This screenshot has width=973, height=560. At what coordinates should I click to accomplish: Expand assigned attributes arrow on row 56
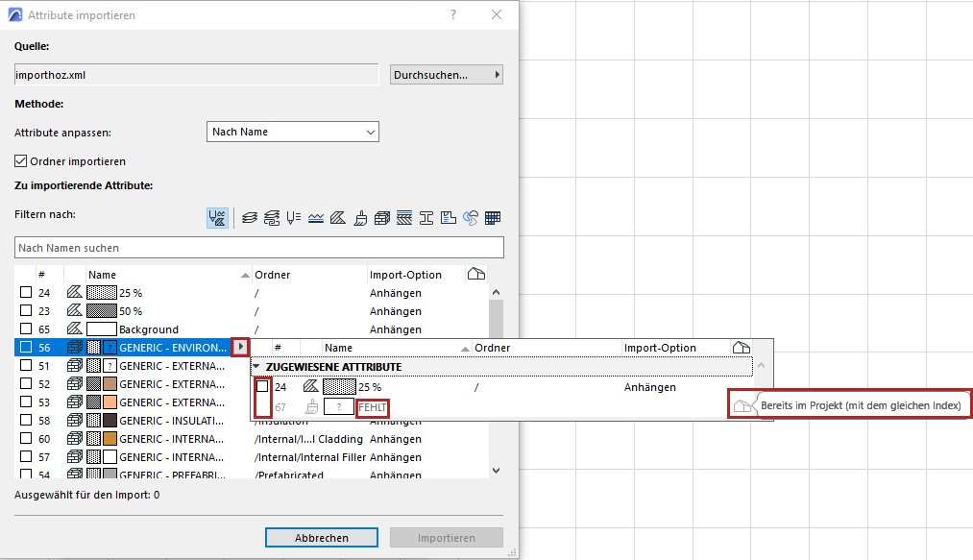coord(240,347)
